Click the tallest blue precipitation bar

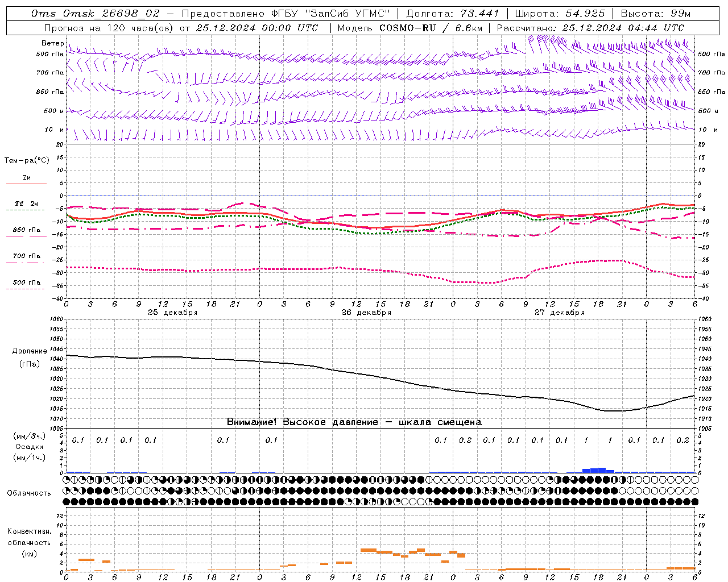click(x=602, y=470)
